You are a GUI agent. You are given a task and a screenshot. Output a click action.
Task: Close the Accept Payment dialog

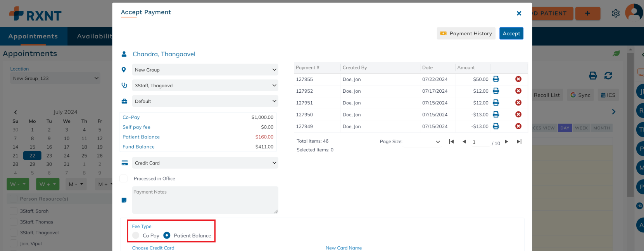tap(519, 14)
